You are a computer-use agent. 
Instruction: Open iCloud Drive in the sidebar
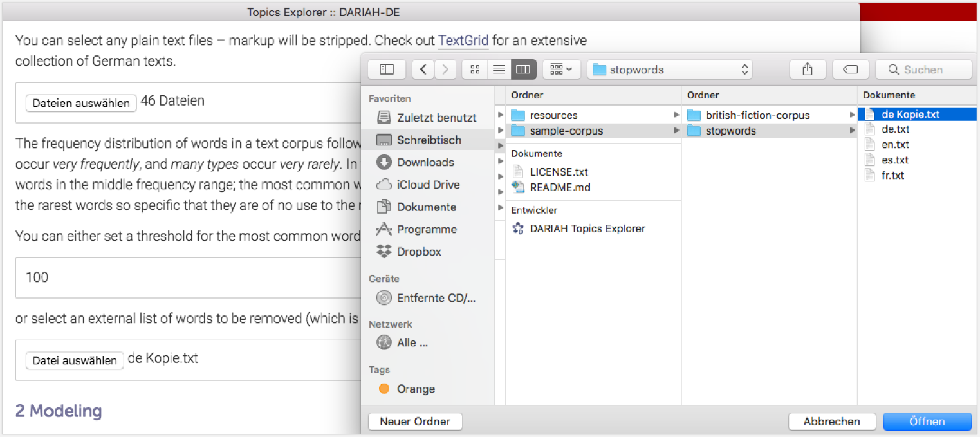(427, 185)
